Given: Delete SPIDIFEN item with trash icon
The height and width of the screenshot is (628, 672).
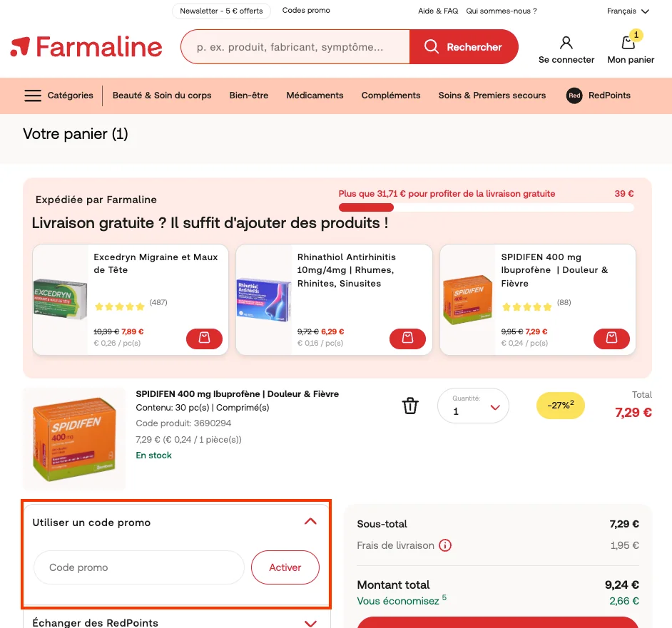Looking at the screenshot, I should point(409,406).
